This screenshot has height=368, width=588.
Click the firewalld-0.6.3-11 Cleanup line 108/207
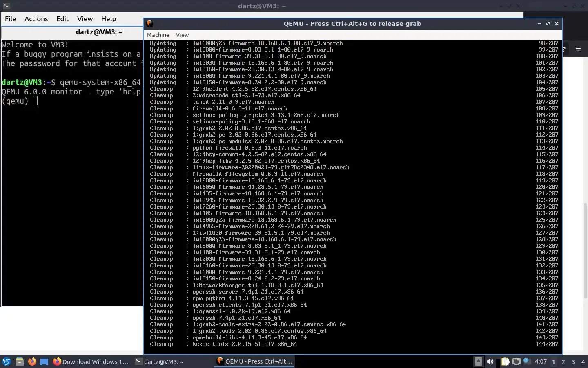tap(354, 109)
